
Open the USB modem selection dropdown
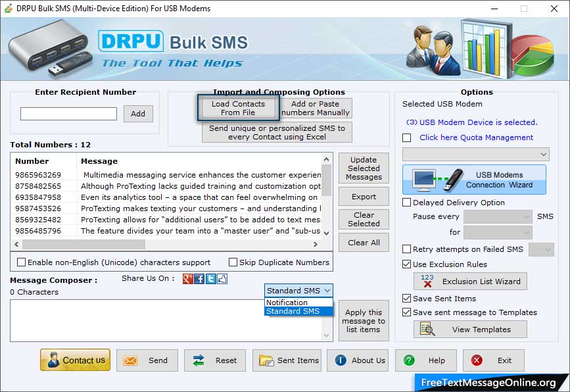click(475, 154)
